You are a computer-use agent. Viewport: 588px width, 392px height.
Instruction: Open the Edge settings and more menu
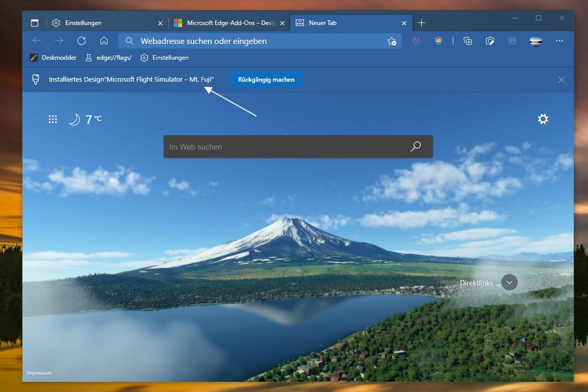point(559,41)
